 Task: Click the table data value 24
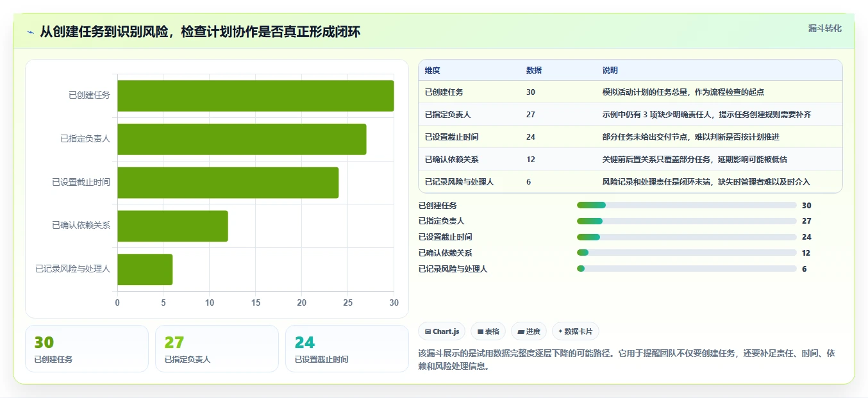click(x=531, y=137)
